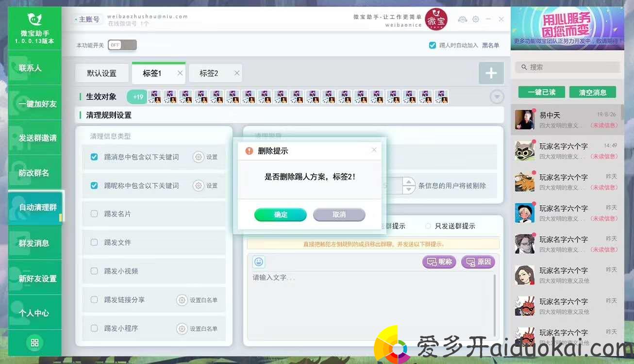Open the 设置白名单 gear for 踢发链接分享
This screenshot has width=634, height=364.
click(182, 300)
